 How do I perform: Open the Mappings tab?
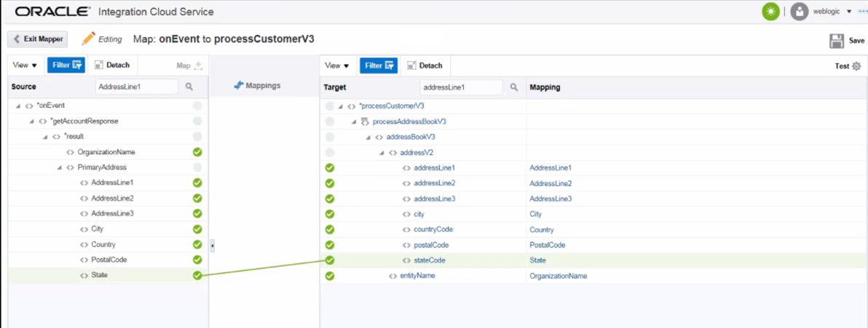coord(257,86)
